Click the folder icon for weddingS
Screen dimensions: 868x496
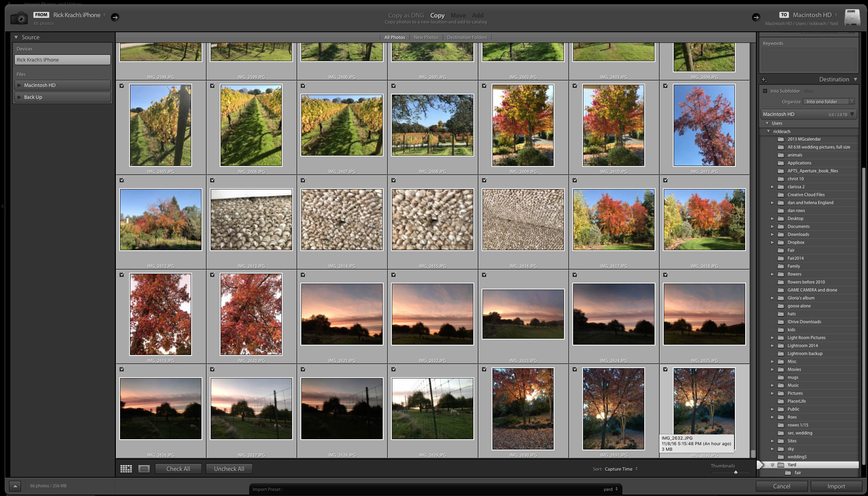point(781,457)
